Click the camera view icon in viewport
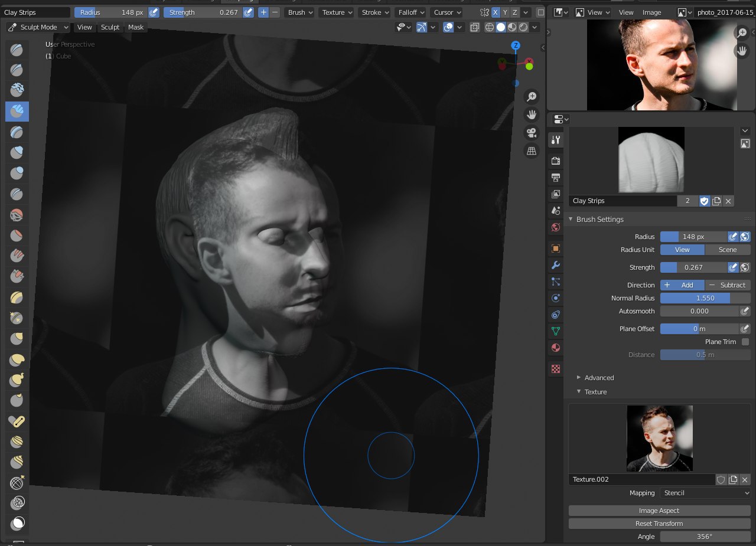Viewport: 756px width, 546px height. click(x=532, y=133)
